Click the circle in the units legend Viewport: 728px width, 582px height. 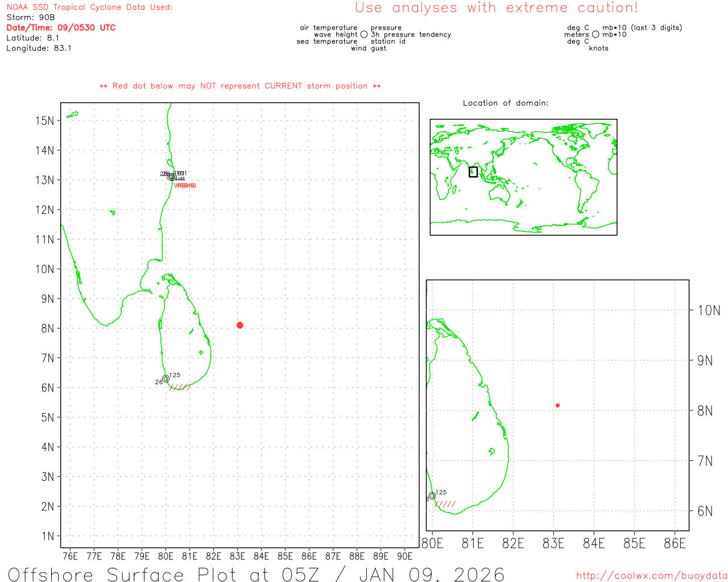point(595,35)
